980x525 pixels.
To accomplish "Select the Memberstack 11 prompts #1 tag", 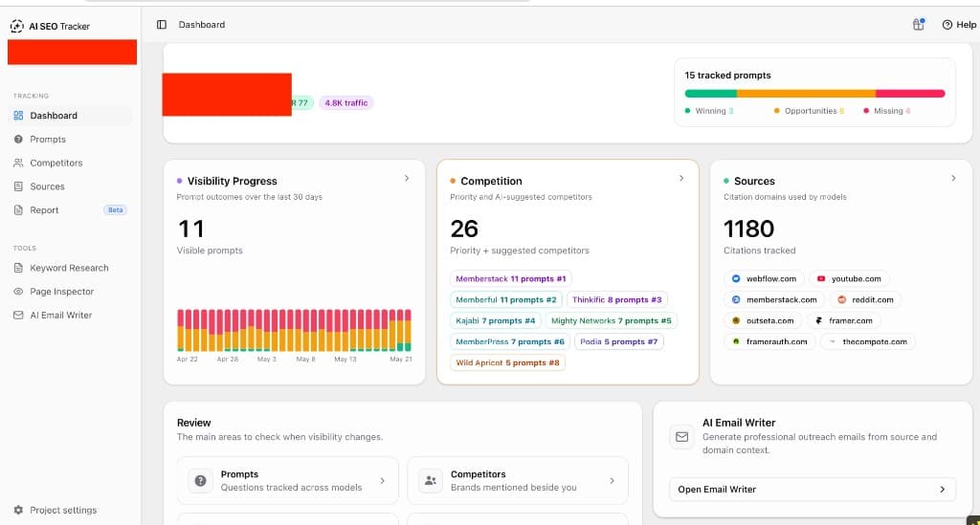I will pos(511,279).
